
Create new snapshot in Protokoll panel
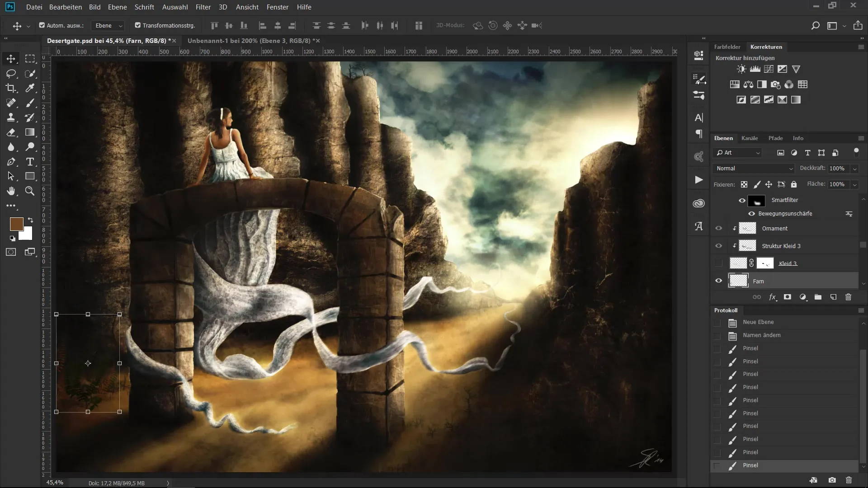(832, 480)
